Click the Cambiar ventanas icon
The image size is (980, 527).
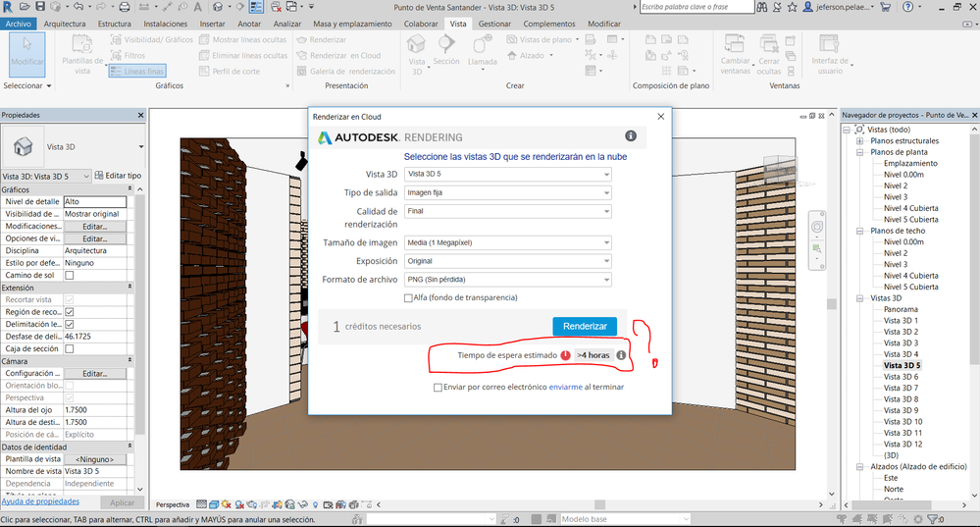click(x=735, y=44)
